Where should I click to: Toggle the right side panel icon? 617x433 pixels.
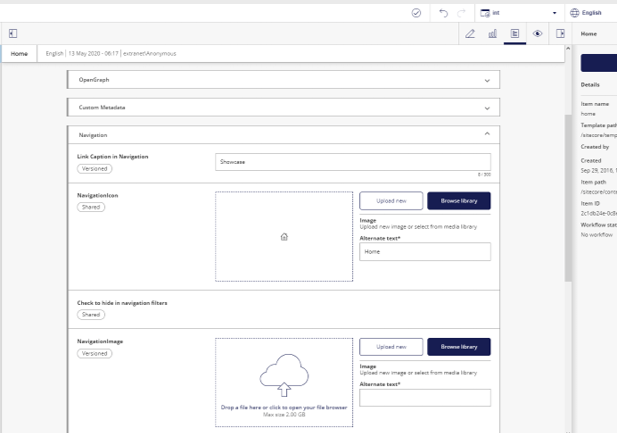(560, 34)
